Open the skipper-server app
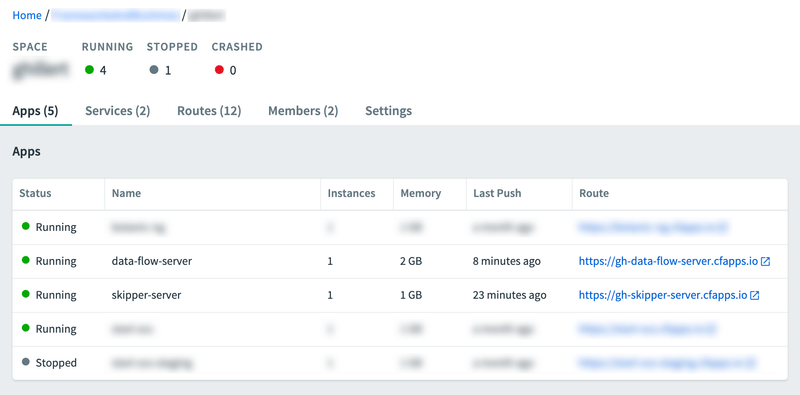The image size is (800, 395). pos(146,295)
